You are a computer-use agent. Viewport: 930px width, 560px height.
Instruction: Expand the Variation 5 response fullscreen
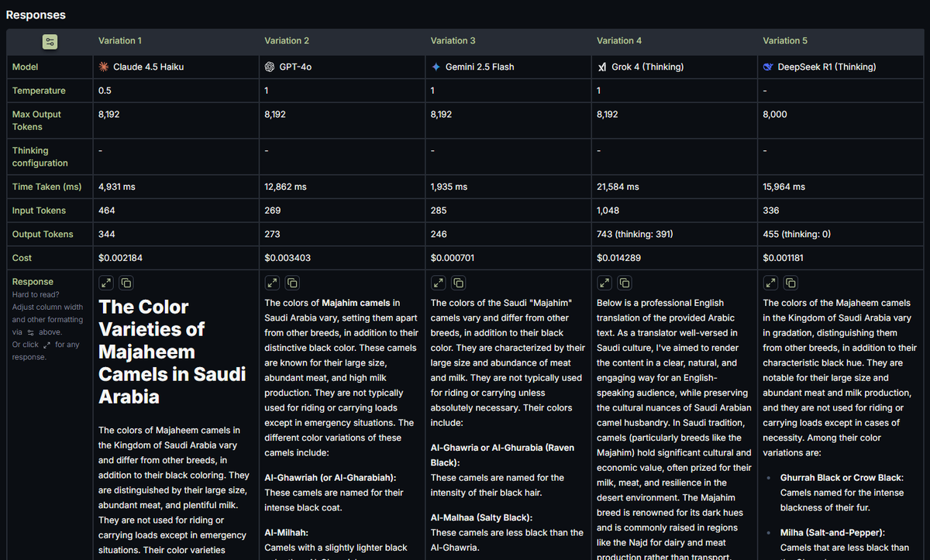tap(770, 283)
